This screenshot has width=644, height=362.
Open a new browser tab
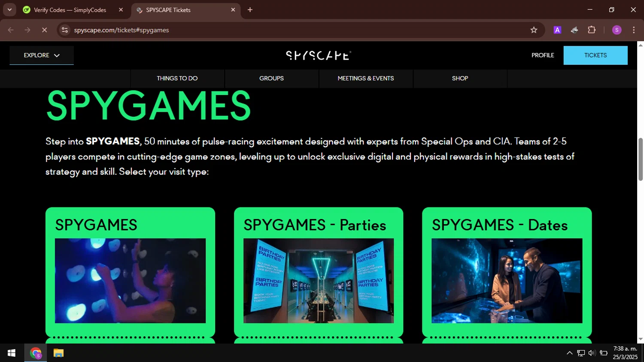point(250,10)
